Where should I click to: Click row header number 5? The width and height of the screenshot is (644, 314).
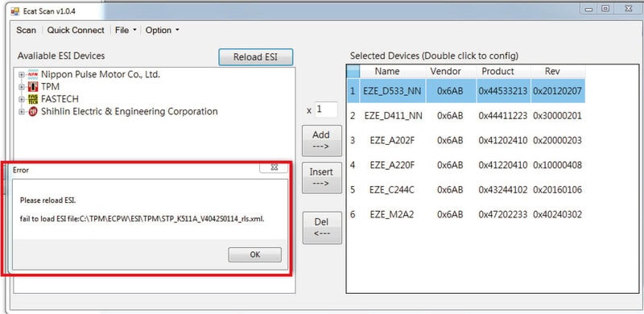(x=353, y=190)
